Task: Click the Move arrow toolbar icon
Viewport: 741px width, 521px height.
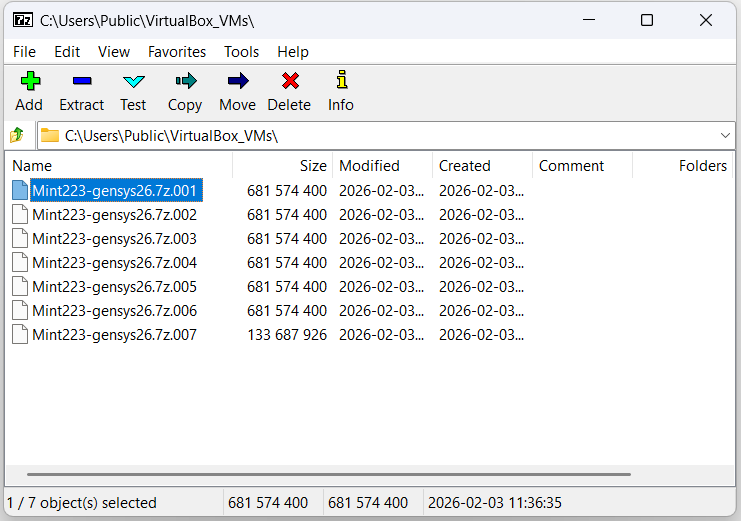Action: [x=238, y=81]
